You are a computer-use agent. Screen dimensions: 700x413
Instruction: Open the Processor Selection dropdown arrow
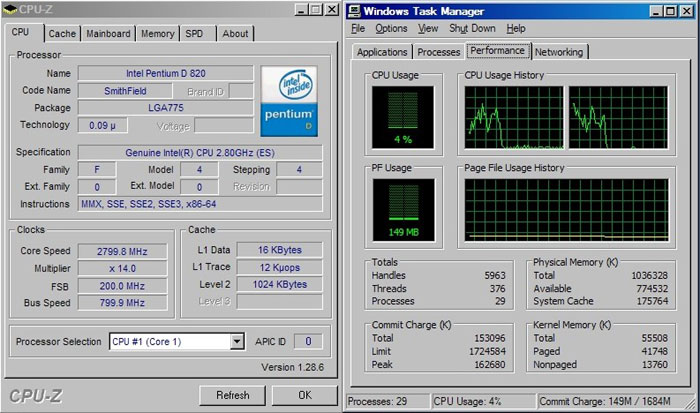pyautogui.click(x=237, y=342)
